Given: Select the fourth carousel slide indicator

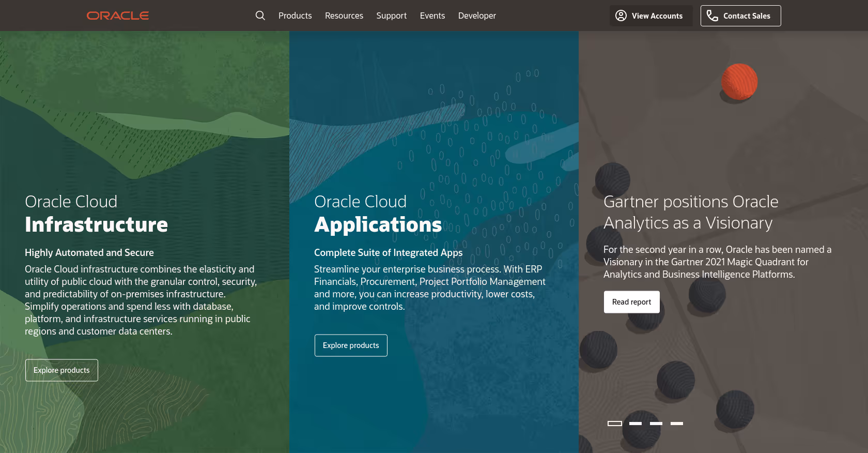Looking at the screenshot, I should click(x=677, y=424).
